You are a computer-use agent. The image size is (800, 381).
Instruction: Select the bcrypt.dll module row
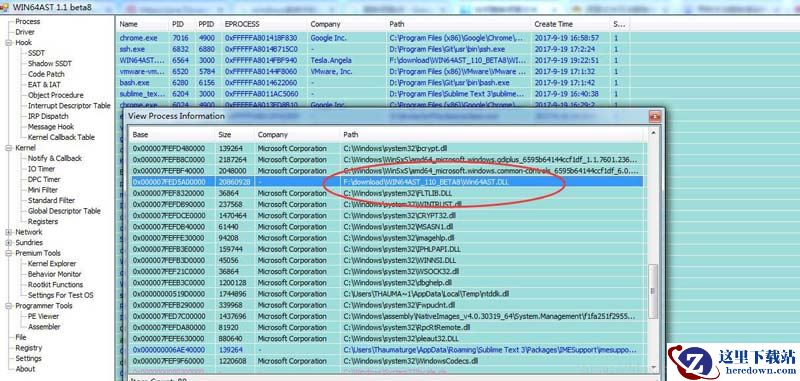pyautogui.click(x=387, y=148)
